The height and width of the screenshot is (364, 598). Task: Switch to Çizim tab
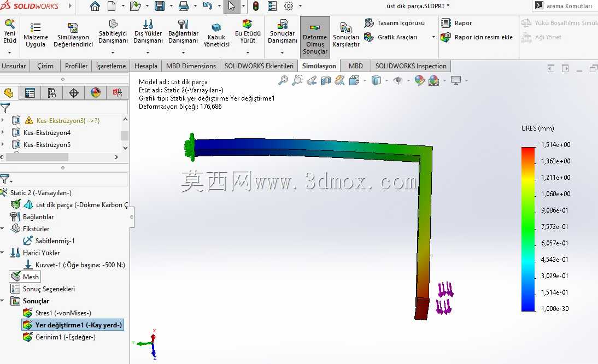[x=45, y=66]
